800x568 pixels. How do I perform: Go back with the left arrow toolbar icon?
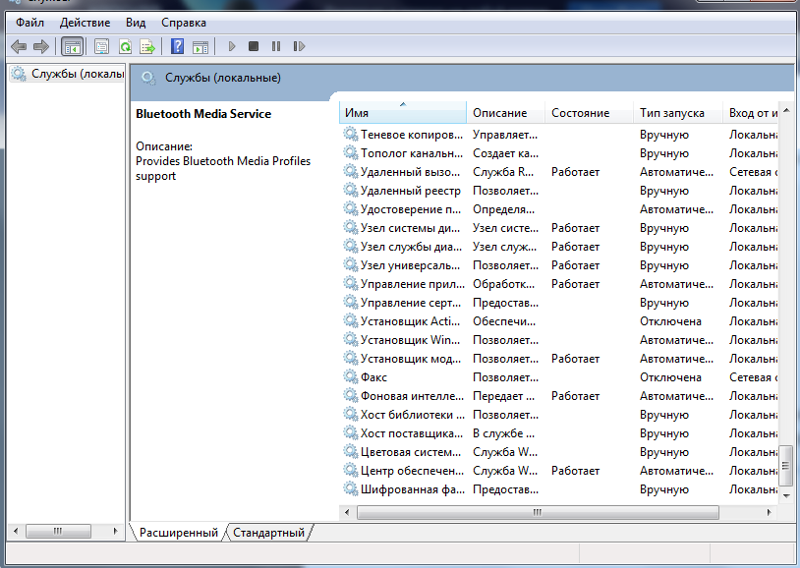(19, 46)
